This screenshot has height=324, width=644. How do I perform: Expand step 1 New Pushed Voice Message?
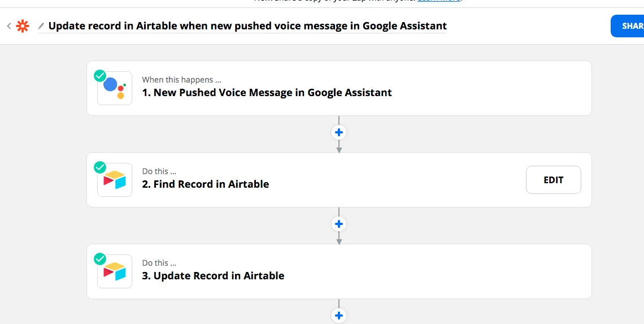coord(339,88)
